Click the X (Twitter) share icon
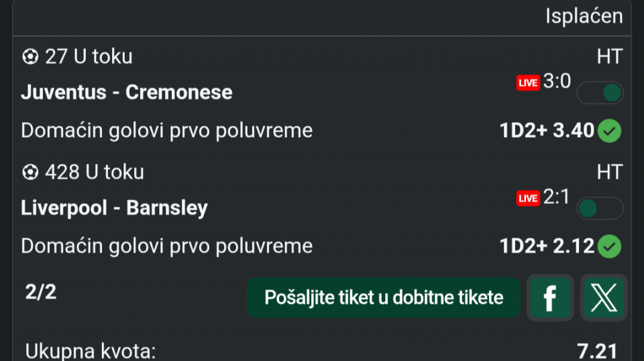 tap(604, 297)
